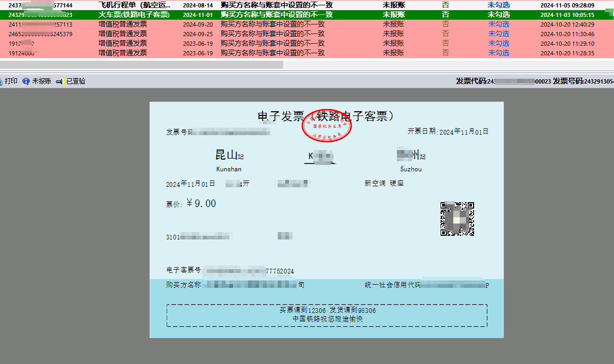Click the 发票号码 value in the toolbar

pyautogui.click(x=599, y=81)
